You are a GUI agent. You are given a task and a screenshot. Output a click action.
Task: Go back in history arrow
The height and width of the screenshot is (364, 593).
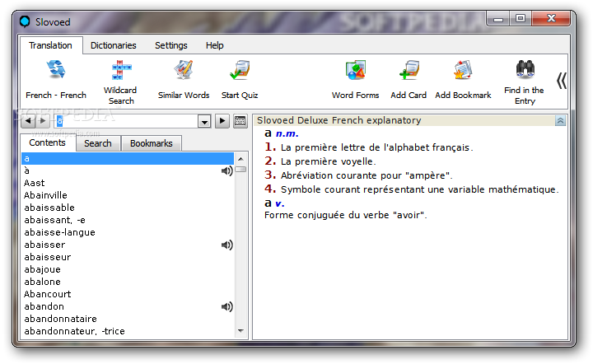28,121
